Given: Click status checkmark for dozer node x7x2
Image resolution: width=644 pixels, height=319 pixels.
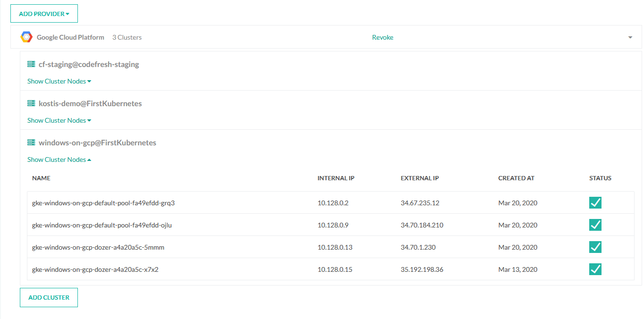Looking at the screenshot, I should click(x=595, y=269).
